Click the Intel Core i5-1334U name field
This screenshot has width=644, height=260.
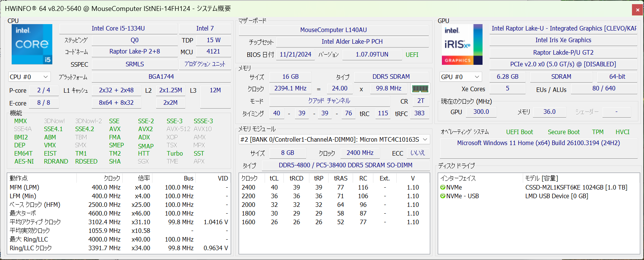pyautogui.click(x=118, y=29)
